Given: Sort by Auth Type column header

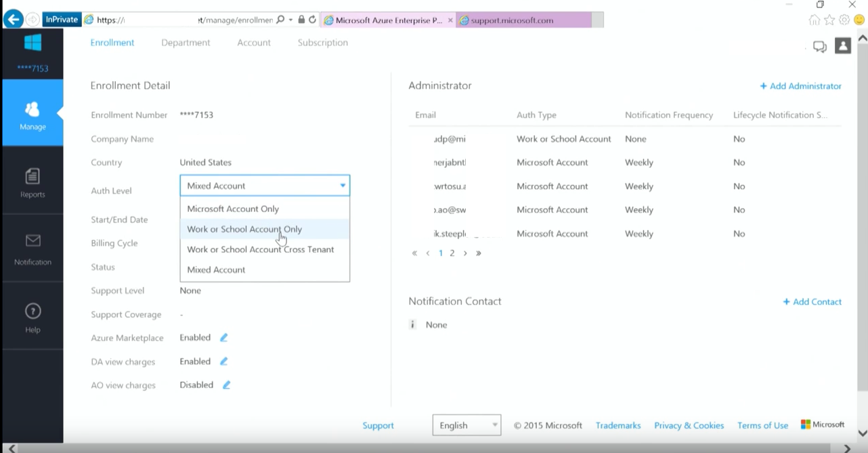Looking at the screenshot, I should [536, 115].
